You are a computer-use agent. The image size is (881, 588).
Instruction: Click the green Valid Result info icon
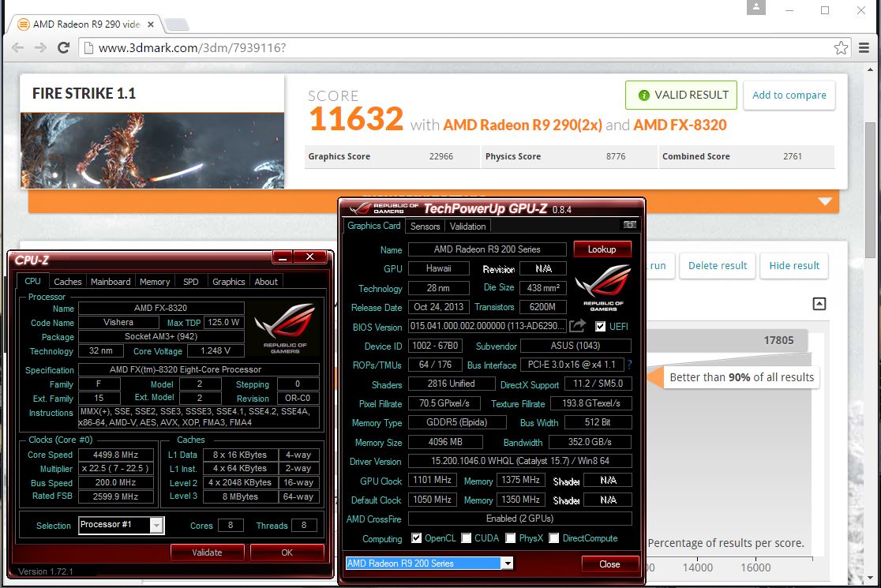644,96
